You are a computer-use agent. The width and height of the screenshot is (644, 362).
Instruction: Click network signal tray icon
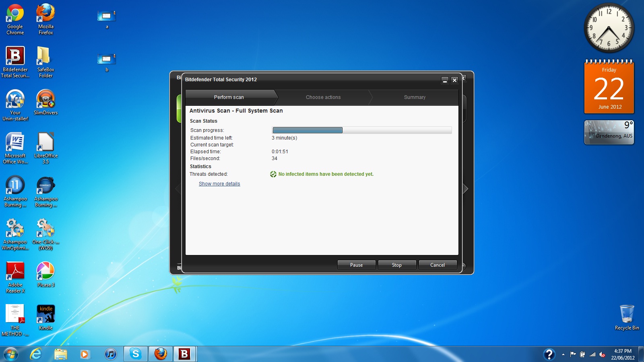click(x=592, y=354)
